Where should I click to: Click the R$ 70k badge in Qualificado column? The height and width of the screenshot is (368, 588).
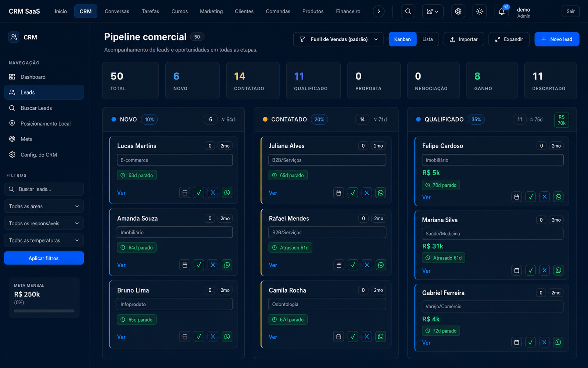[x=562, y=120]
